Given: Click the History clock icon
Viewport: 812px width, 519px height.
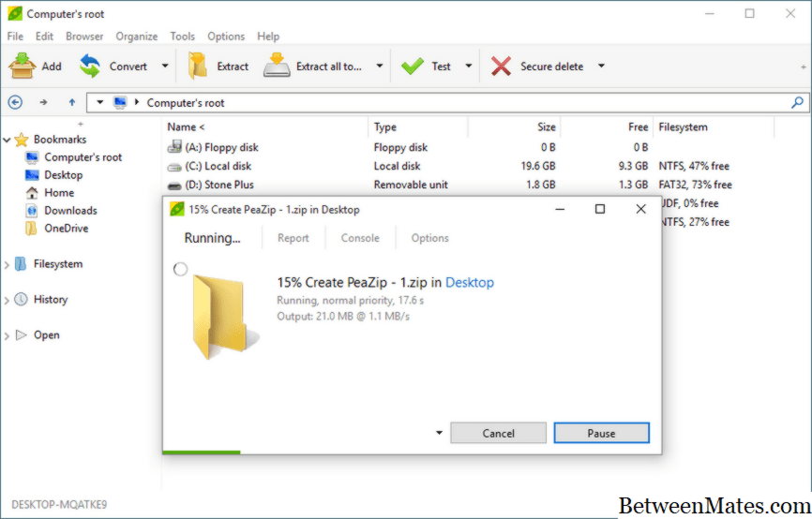Looking at the screenshot, I should tap(21, 299).
